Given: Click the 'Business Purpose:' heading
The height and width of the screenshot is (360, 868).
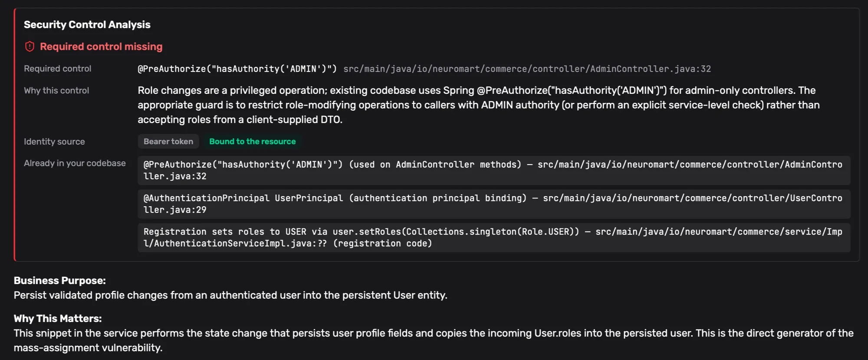Looking at the screenshot, I should [x=60, y=281].
